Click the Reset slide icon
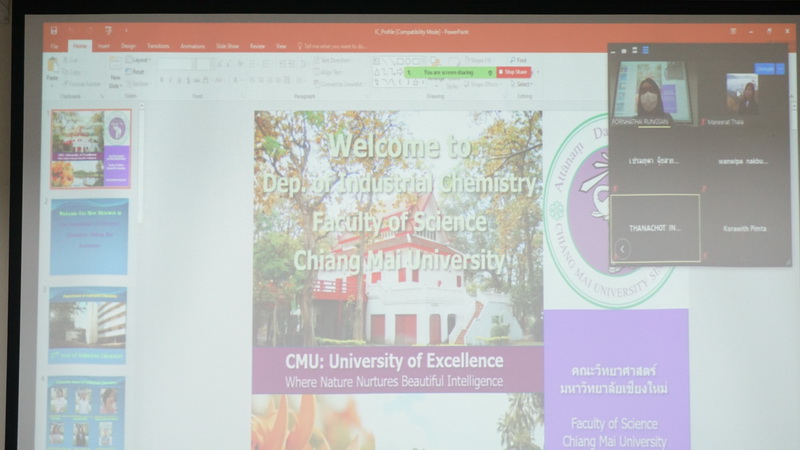 click(137, 72)
